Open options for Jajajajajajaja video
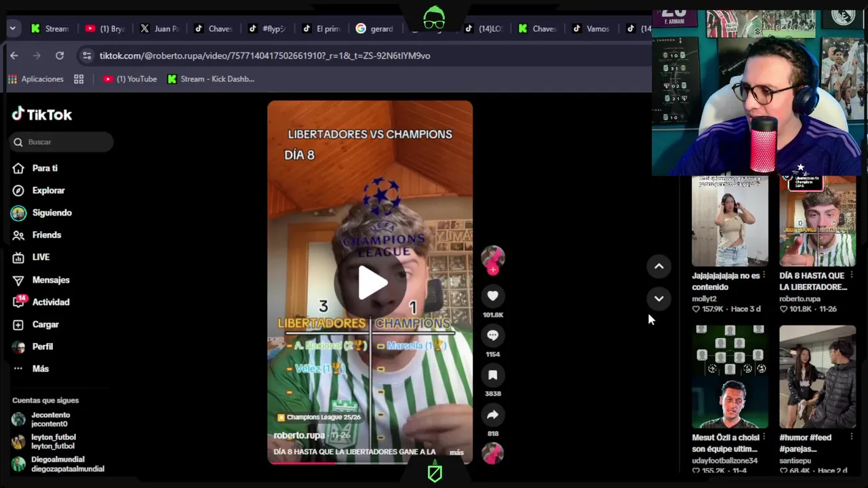 tap(764, 275)
